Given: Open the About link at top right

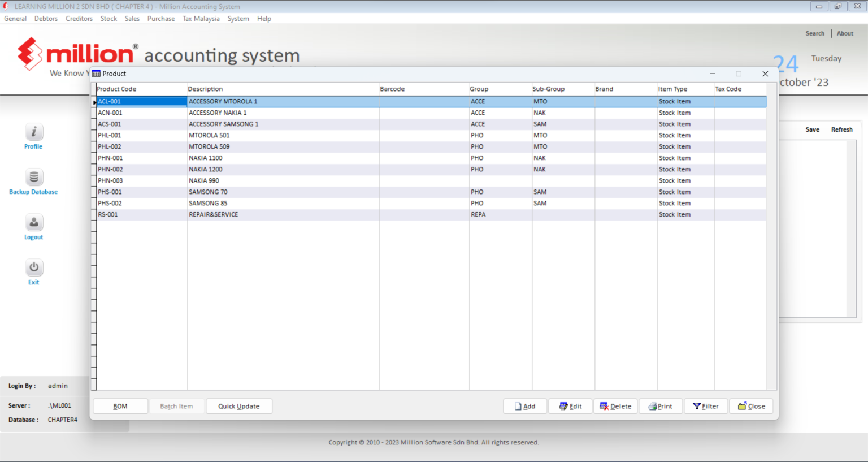Looking at the screenshot, I should (845, 33).
